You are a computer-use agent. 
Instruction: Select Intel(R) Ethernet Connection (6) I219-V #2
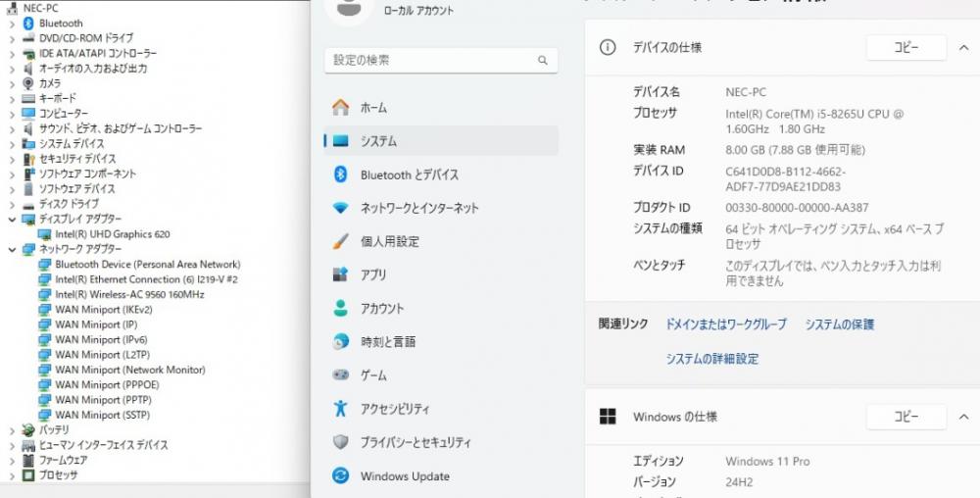[146, 279]
